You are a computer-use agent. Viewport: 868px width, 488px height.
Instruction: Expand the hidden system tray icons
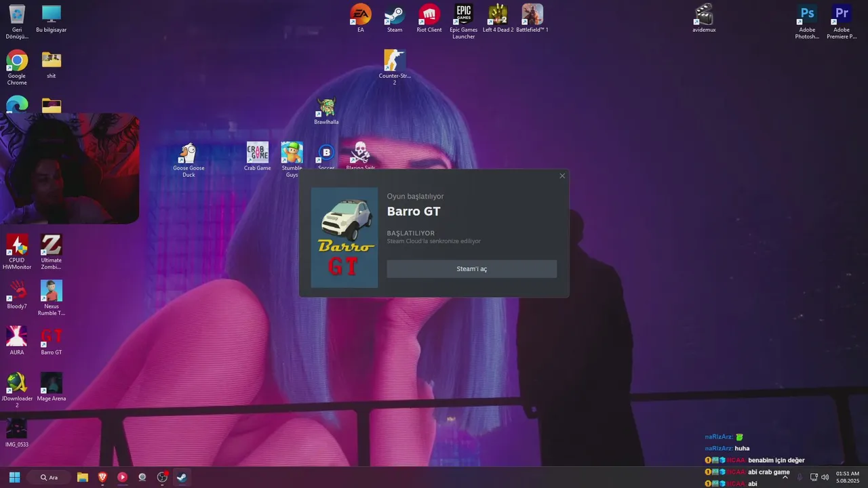click(x=785, y=477)
